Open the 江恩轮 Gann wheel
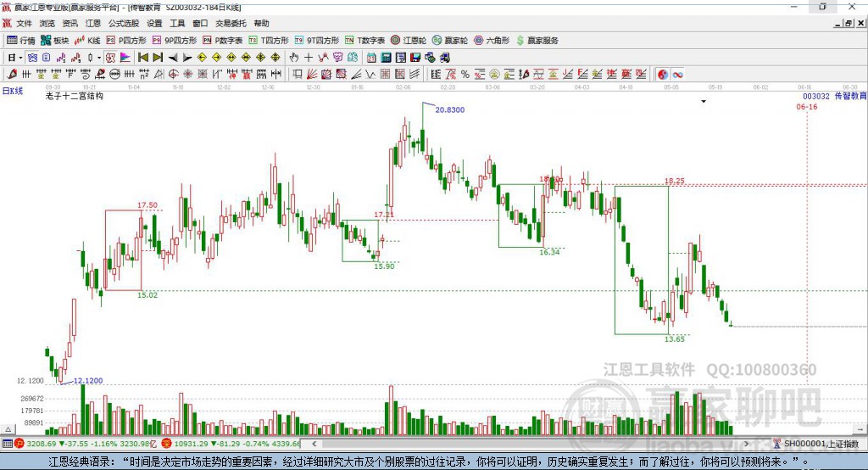The height and width of the screenshot is (470, 868). [x=409, y=41]
